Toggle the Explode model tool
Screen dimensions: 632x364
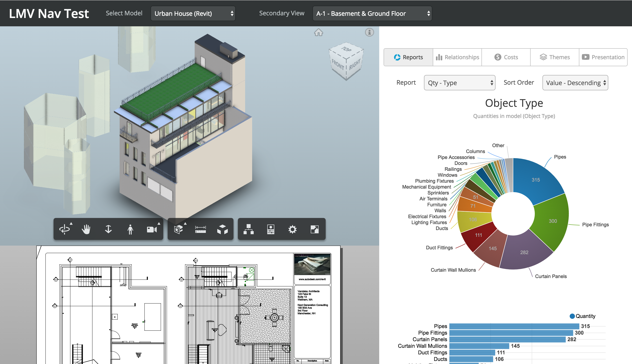[x=223, y=229]
